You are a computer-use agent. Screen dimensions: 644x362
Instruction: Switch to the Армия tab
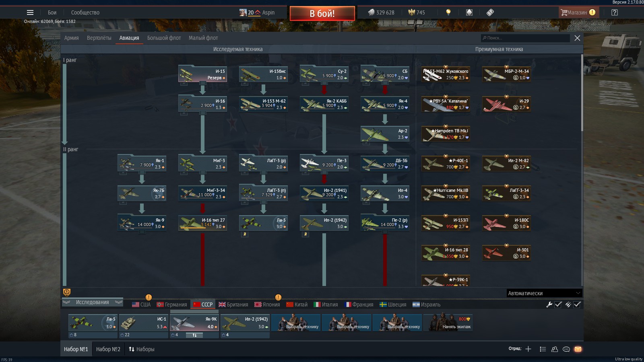pyautogui.click(x=72, y=38)
